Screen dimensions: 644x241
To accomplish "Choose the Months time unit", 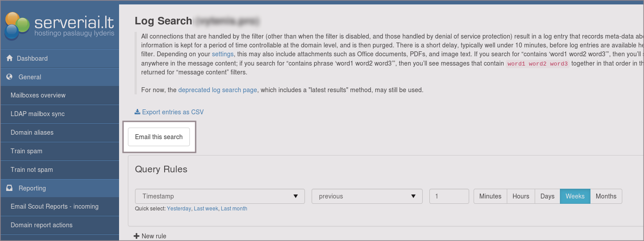I will (x=605, y=196).
